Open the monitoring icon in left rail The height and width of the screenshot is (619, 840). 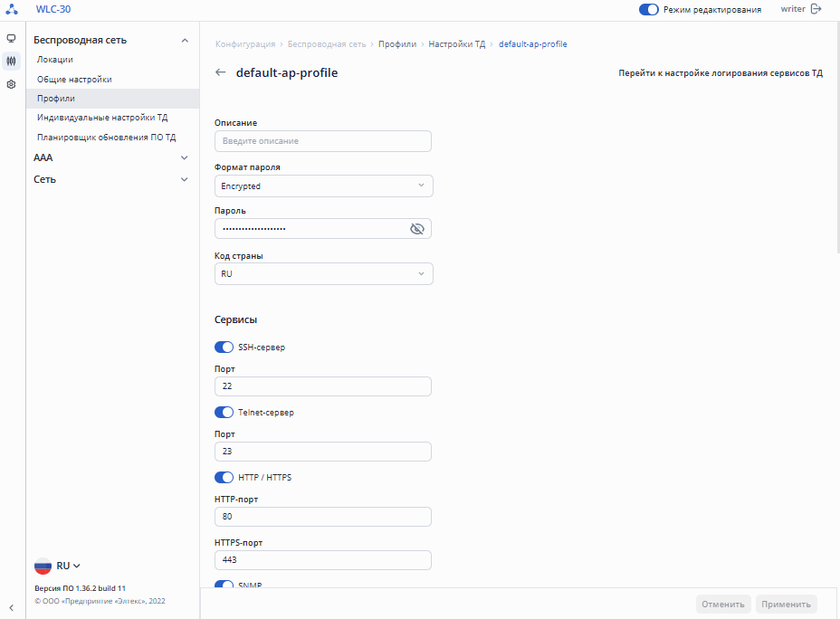tap(11, 39)
